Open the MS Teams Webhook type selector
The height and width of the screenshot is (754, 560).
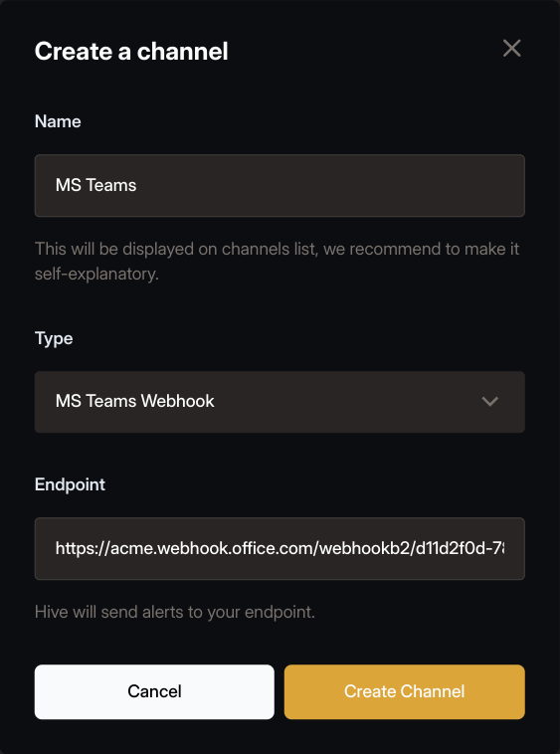(280, 402)
